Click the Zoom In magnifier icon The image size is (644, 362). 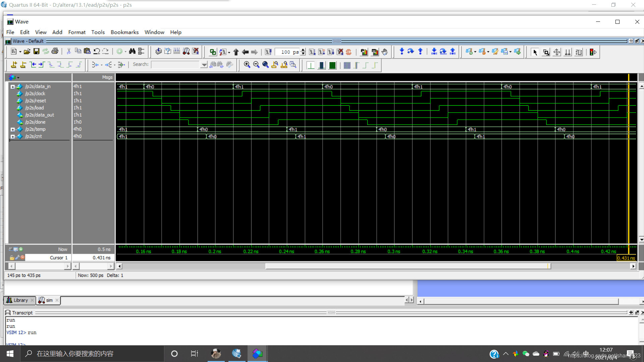pyautogui.click(x=247, y=65)
